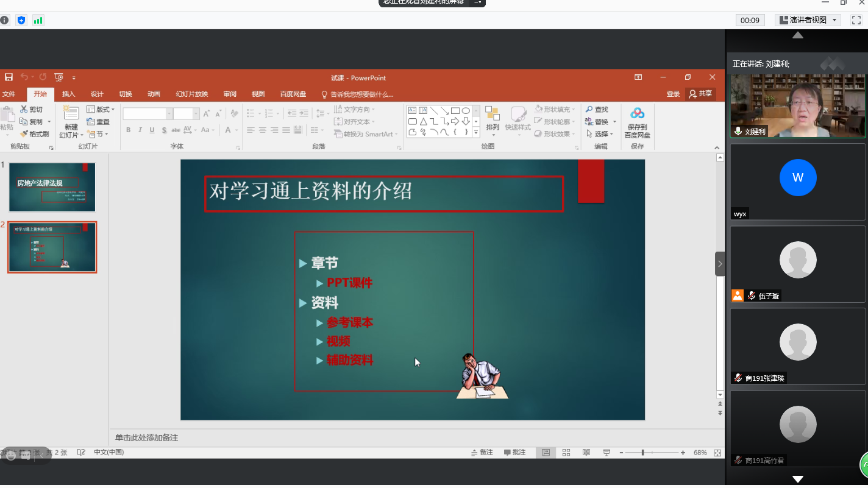Open the Select (选择) dropdown

600,133
